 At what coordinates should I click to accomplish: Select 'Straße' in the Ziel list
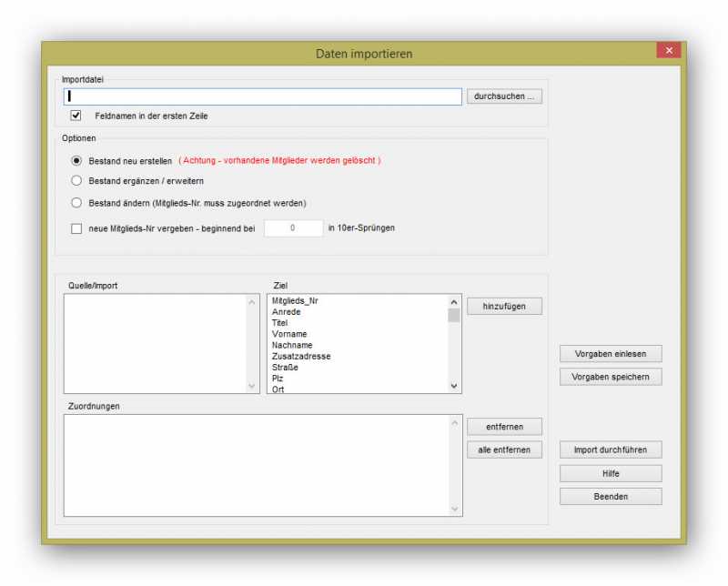[285, 368]
